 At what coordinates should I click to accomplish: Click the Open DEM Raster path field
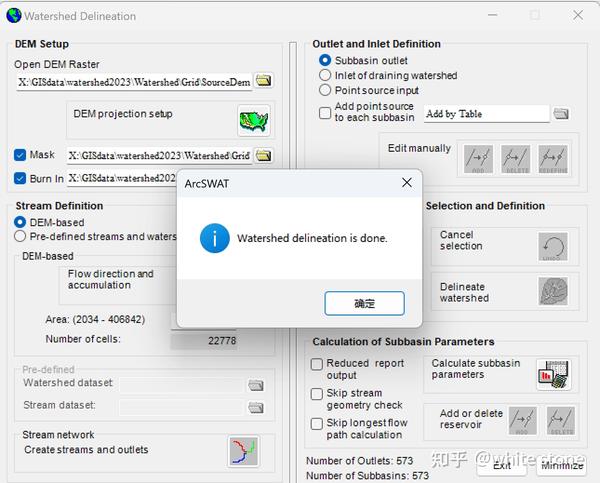tap(134, 82)
